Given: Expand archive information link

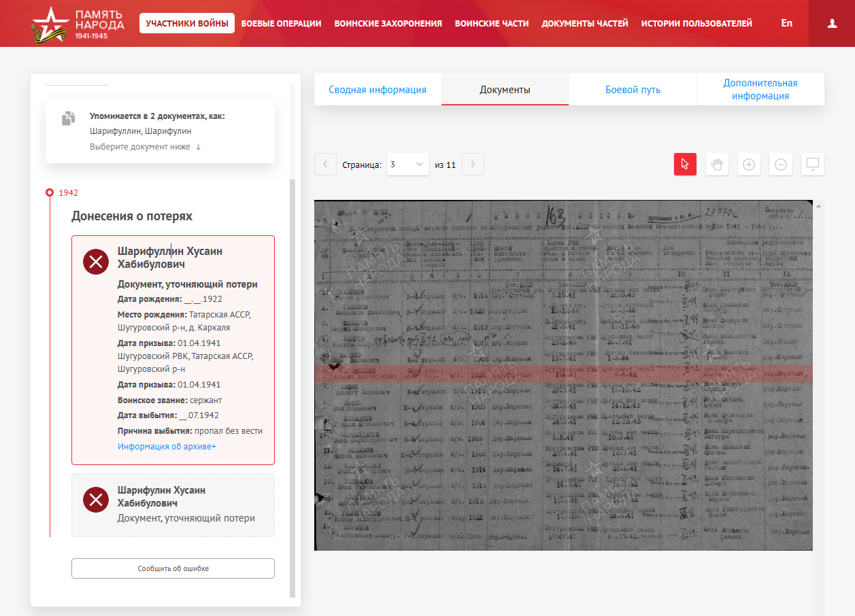Looking at the screenshot, I should 167,447.
